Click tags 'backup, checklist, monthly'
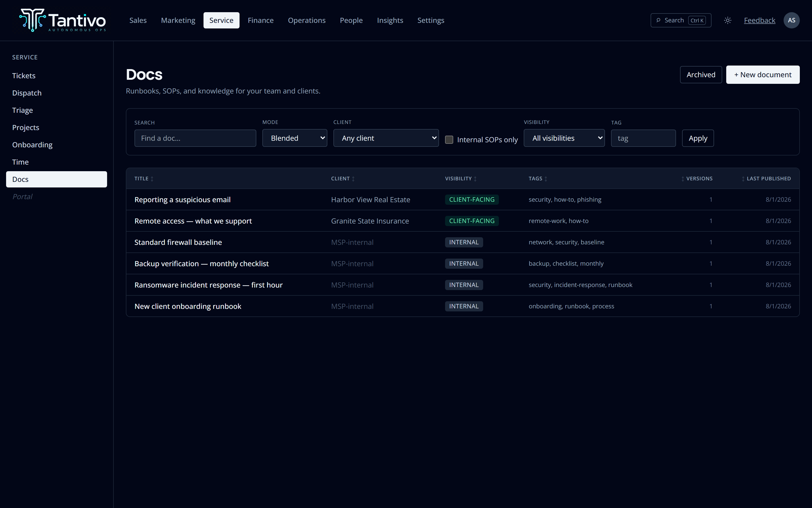The image size is (812, 508). pyautogui.click(x=566, y=264)
